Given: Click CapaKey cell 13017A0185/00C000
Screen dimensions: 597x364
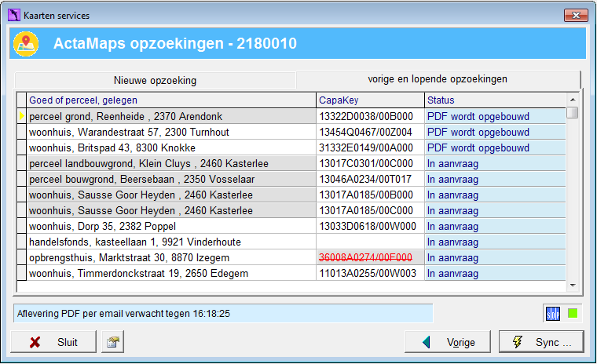Looking at the screenshot, I should tap(370, 210).
